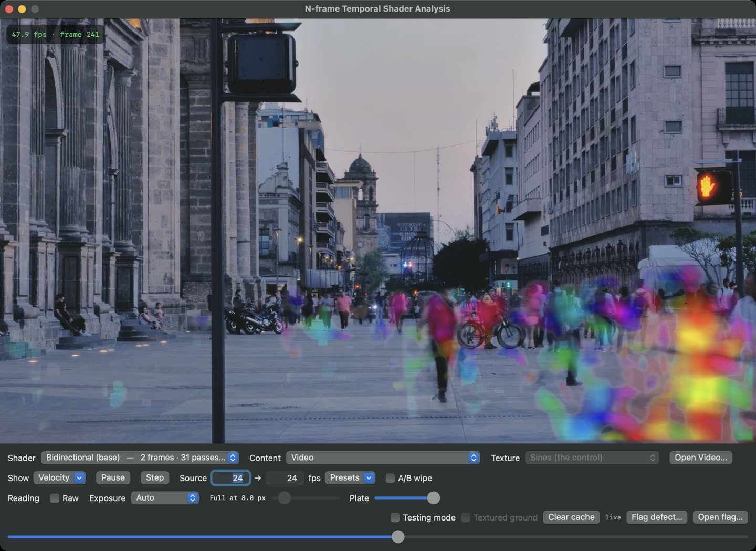756x551 pixels.
Task: Toggle the Textured ground checkbox
Action: [466, 517]
